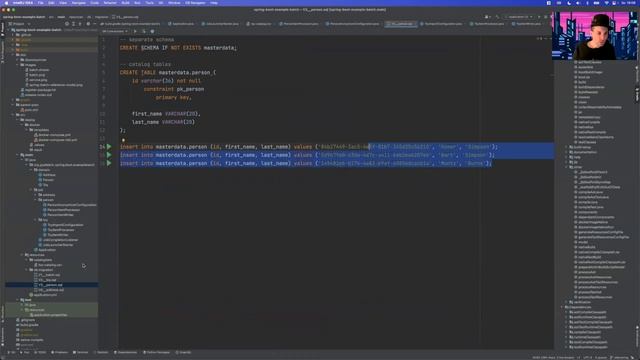
Task: Click the battery icon in macOS menu bar
Action: pos(596,3)
